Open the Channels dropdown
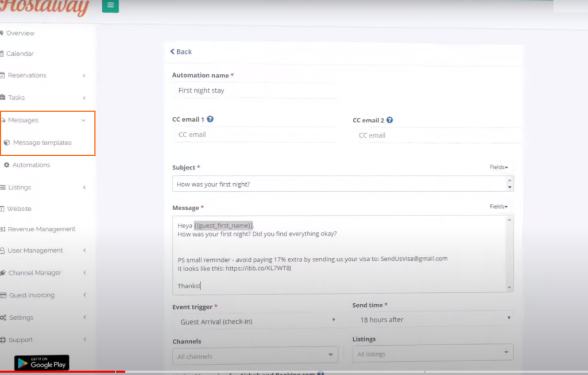The image size is (588, 375). point(254,355)
